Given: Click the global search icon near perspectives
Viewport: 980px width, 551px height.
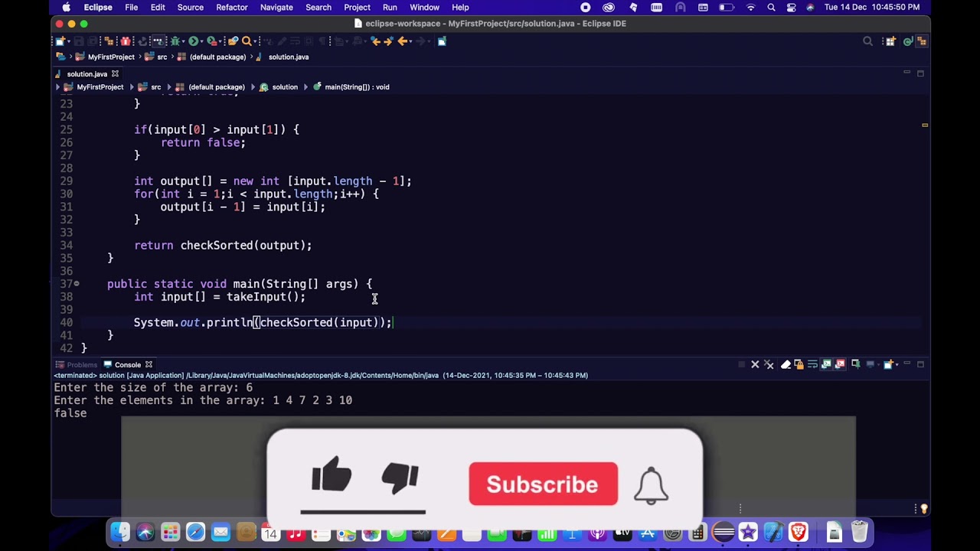Looking at the screenshot, I should (x=867, y=41).
